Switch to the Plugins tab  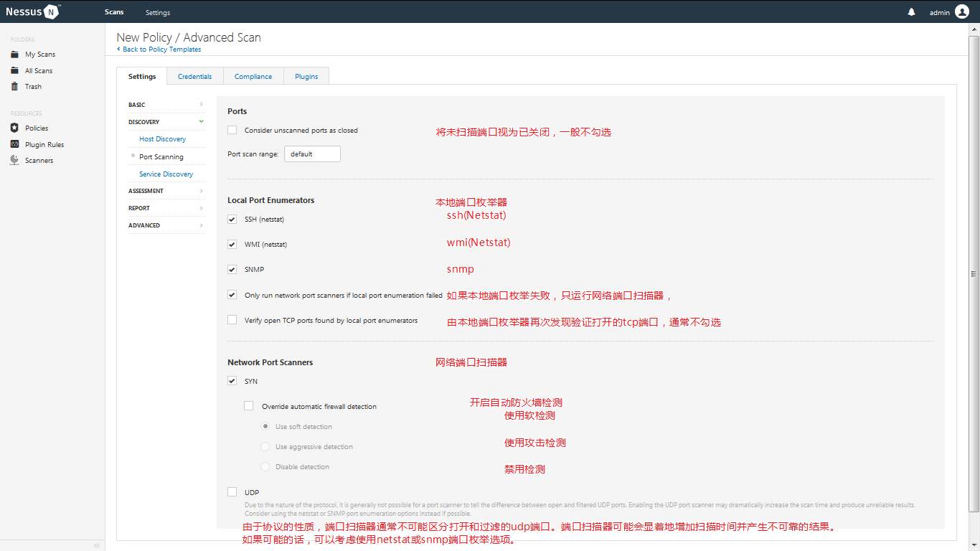pyautogui.click(x=306, y=75)
